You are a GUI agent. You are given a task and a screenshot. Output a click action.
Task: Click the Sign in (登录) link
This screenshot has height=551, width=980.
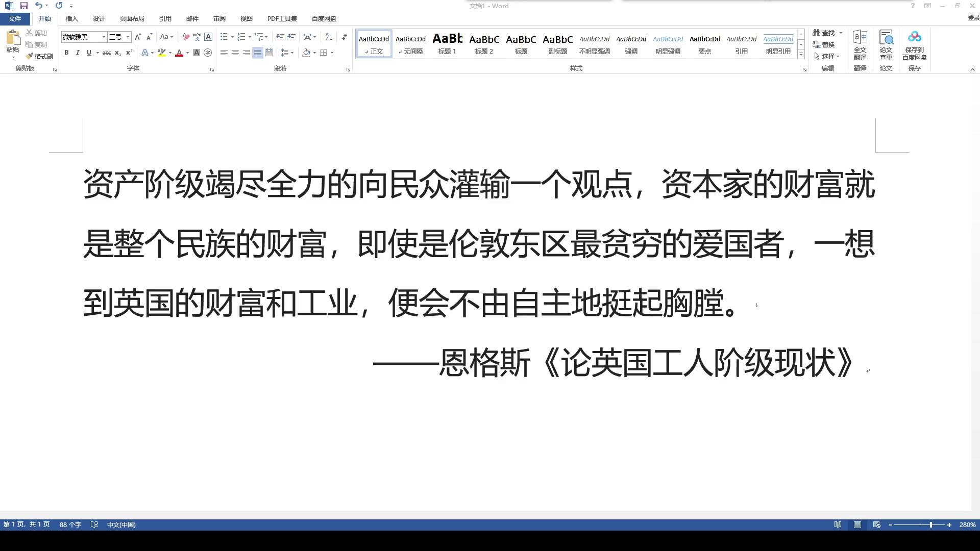click(x=973, y=18)
